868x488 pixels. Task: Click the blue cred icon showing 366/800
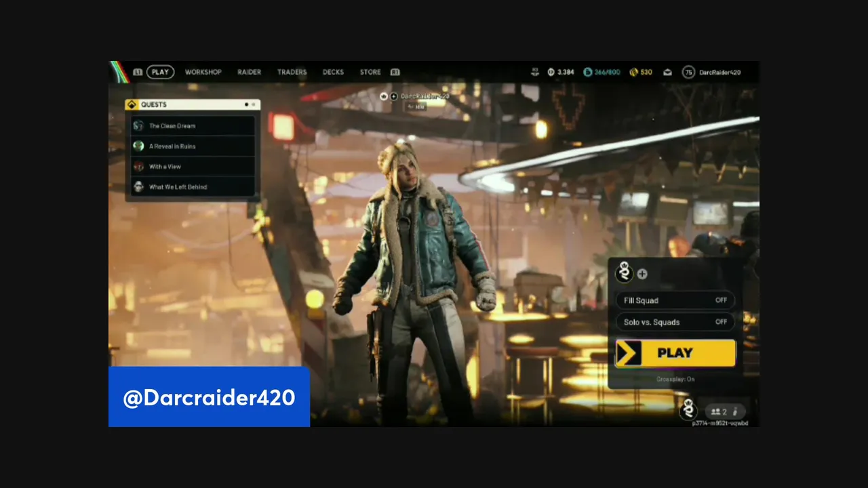587,72
